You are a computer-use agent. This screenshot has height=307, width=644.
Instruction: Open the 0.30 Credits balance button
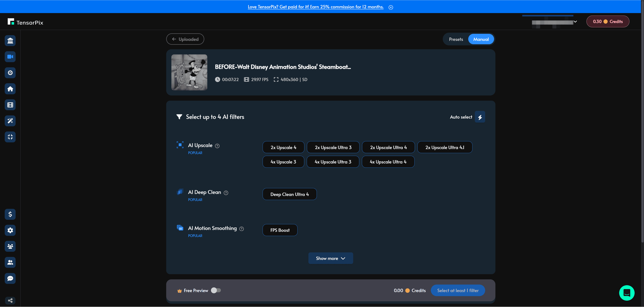coord(608,21)
